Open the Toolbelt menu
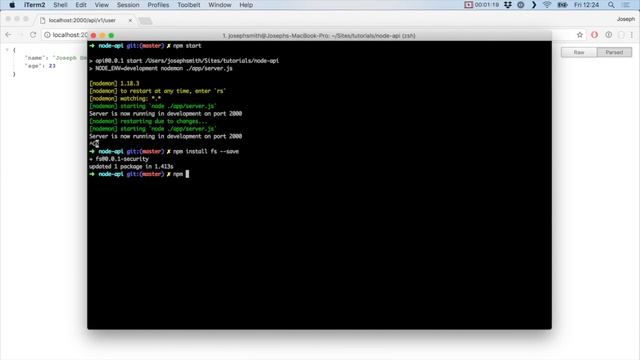 189,5
